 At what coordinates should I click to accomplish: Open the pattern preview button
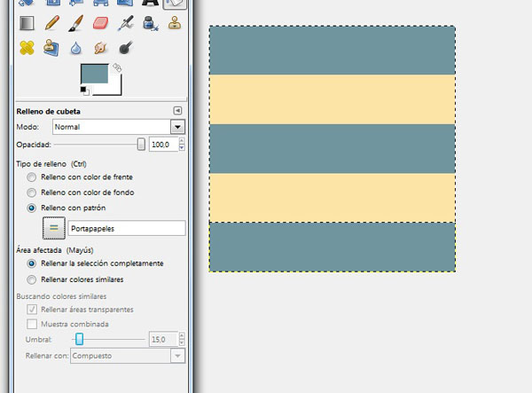tap(54, 228)
